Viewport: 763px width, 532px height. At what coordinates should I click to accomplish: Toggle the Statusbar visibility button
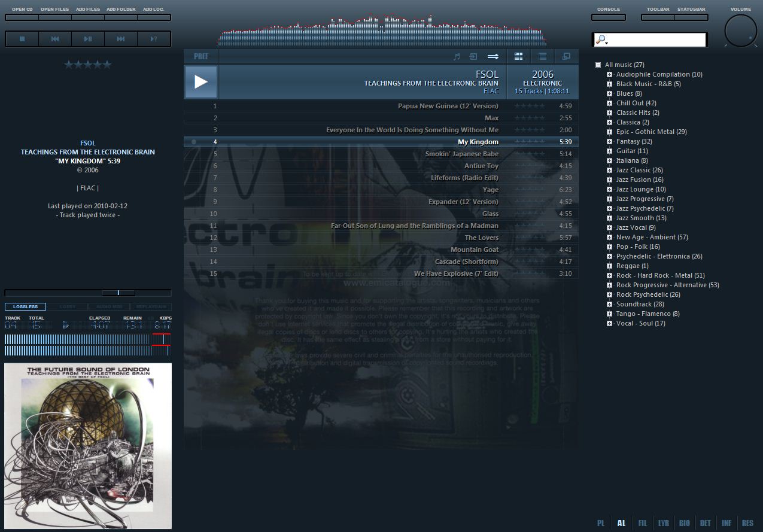pyautogui.click(x=691, y=17)
